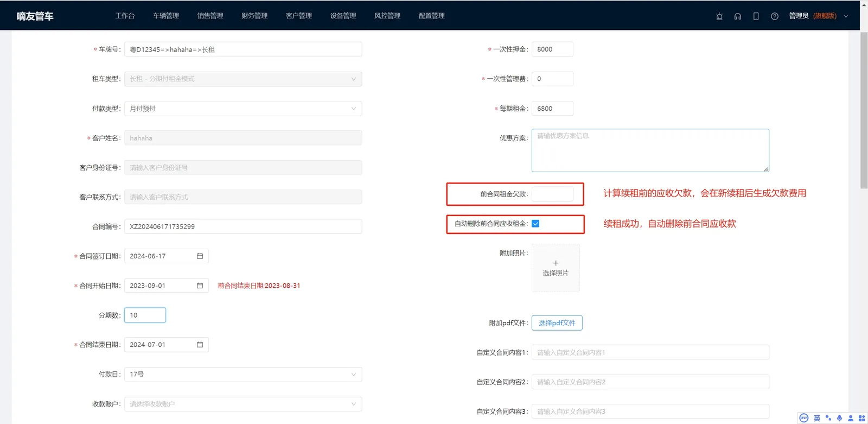Viewport: 868px width, 424px height.
Task: Open the 客户管理 menu
Action: pyautogui.click(x=299, y=16)
